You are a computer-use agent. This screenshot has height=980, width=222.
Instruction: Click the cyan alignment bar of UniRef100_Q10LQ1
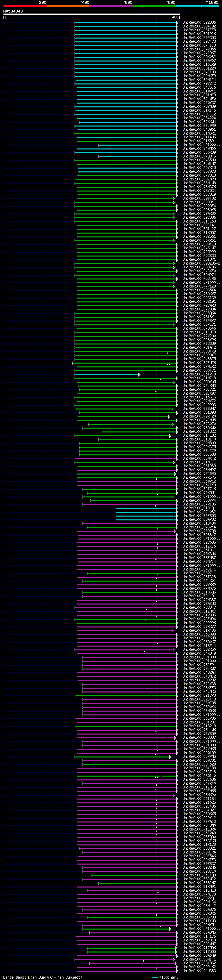146,508
